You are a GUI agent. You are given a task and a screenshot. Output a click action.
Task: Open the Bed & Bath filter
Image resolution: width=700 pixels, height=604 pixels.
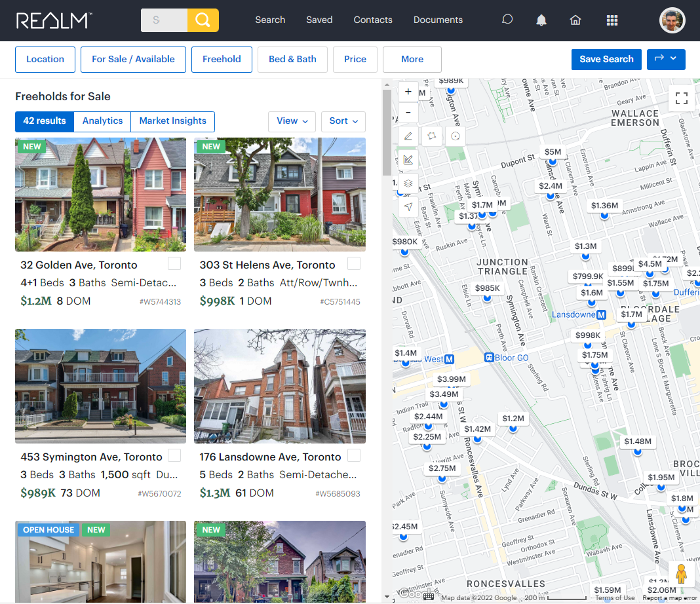click(292, 60)
